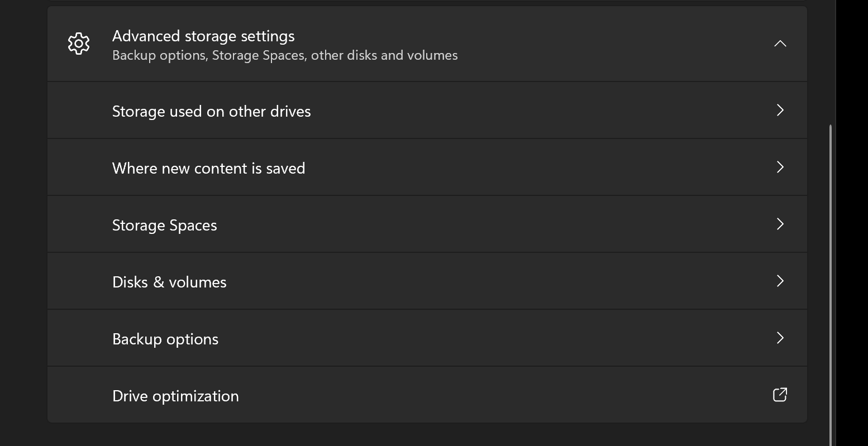The image size is (868, 446).
Task: Go to Storage Spaces settings
Action: pos(164,226)
